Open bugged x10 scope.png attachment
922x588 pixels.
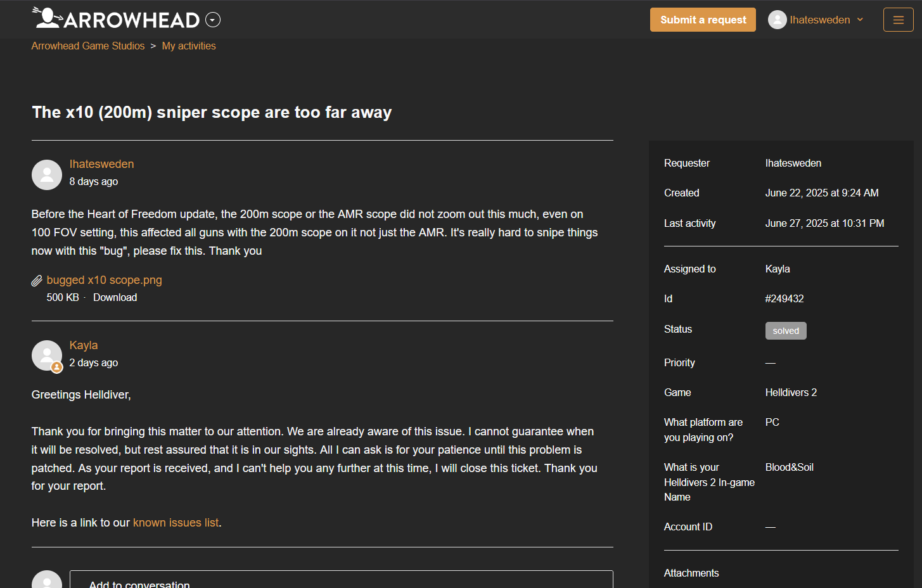[105, 280]
